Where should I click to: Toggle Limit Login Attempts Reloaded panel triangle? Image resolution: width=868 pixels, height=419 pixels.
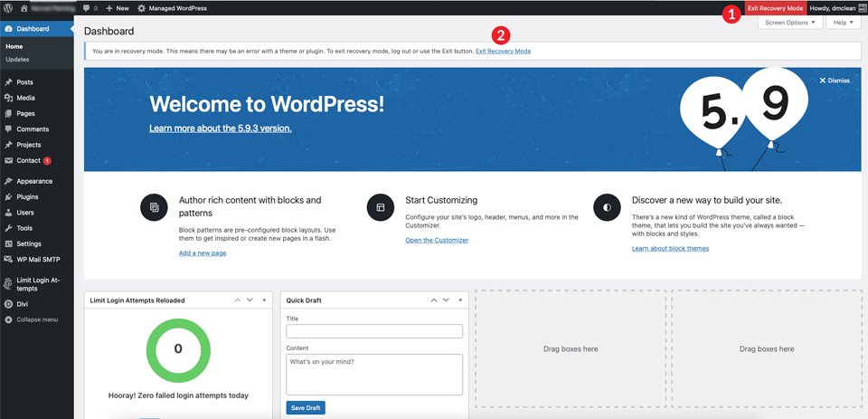264,300
